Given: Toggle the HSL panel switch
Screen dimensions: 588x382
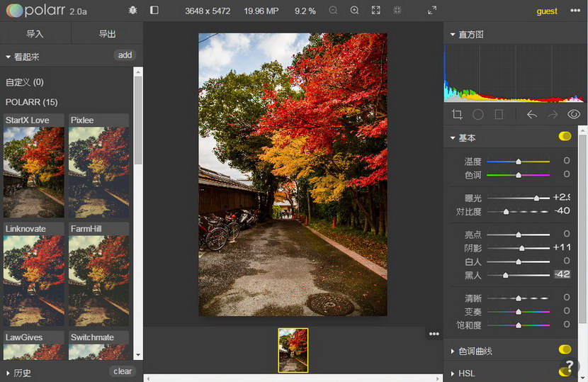Looking at the screenshot, I should pos(565,371).
